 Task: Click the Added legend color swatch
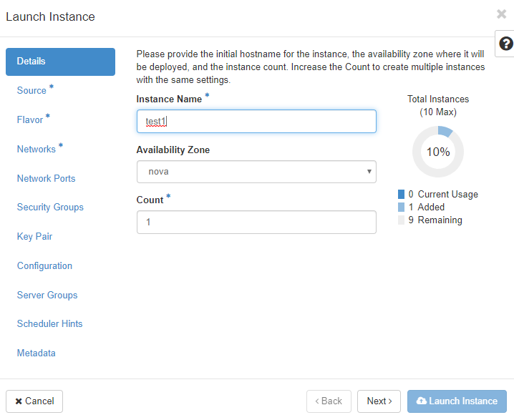[x=401, y=207]
